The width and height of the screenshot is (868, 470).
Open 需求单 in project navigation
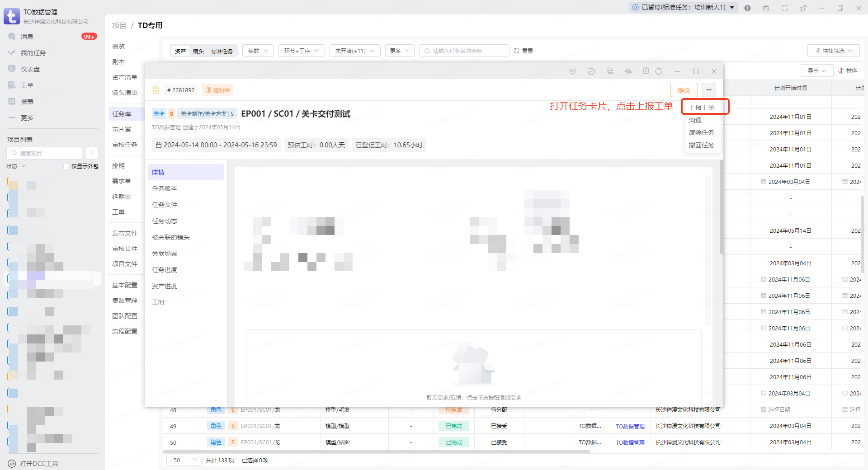(x=122, y=181)
